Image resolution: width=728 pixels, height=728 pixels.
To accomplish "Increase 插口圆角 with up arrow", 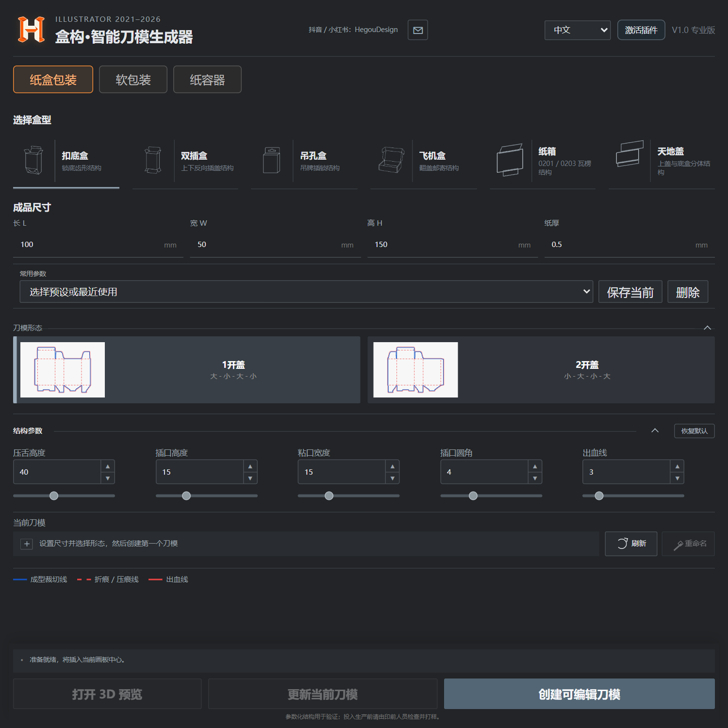I will click(x=535, y=466).
